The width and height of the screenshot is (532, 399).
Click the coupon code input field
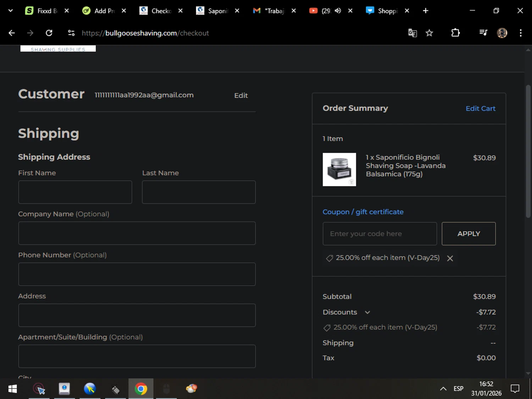(379, 234)
